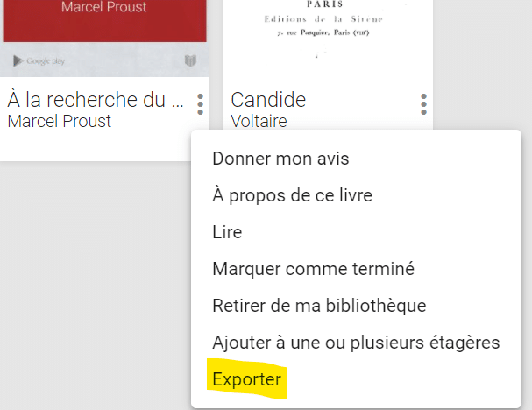Screen dimensions: 532x410
Task: Click the Voltaire author name
Action: (259, 121)
